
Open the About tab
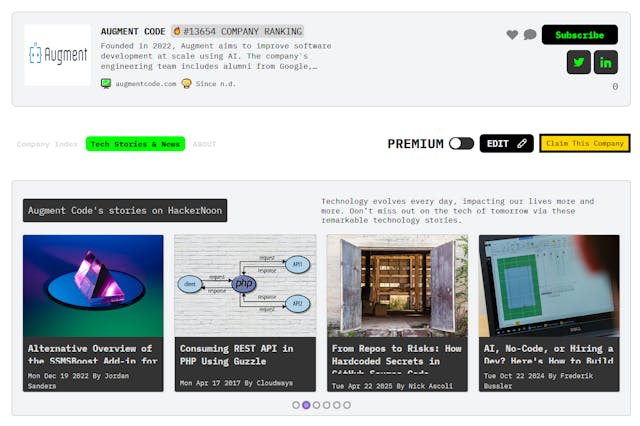[x=204, y=144]
